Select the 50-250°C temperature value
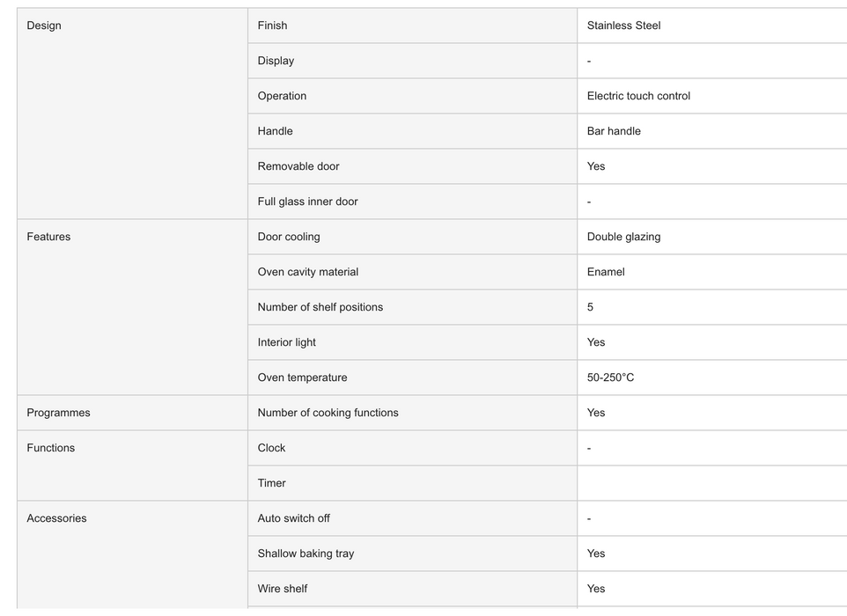Viewport: 847px width, 616px height. pyautogui.click(x=610, y=378)
